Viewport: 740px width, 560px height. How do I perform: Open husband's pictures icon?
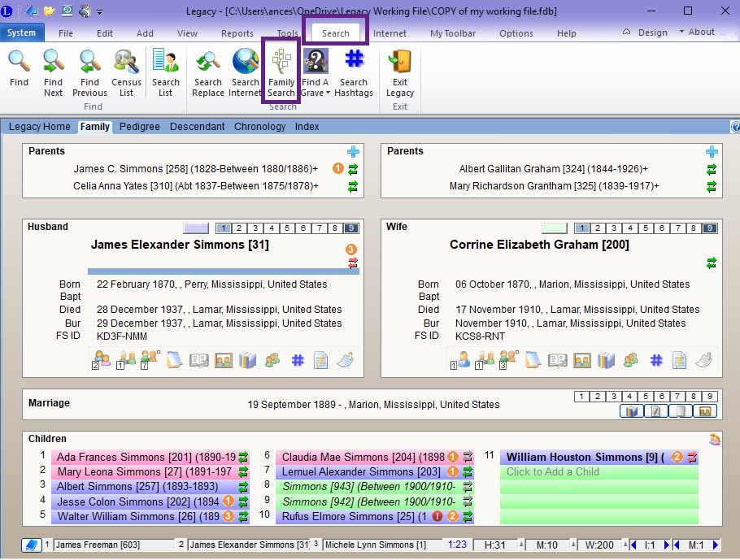224,361
